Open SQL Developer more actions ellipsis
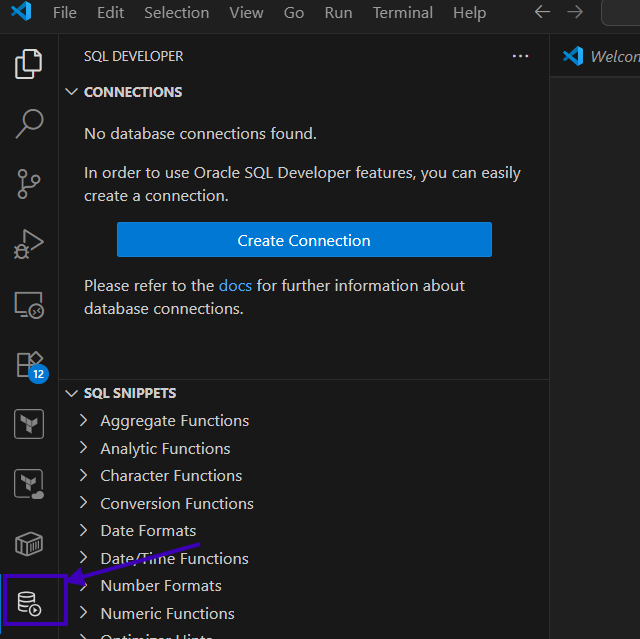Screen dimensions: 640x639 tap(520, 56)
